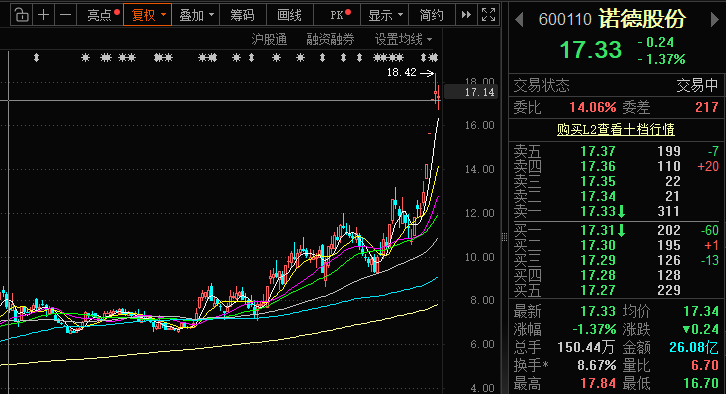Screen dimensions: 726x394
Task: Click the 最高 17.84 value
Action: pos(598,383)
